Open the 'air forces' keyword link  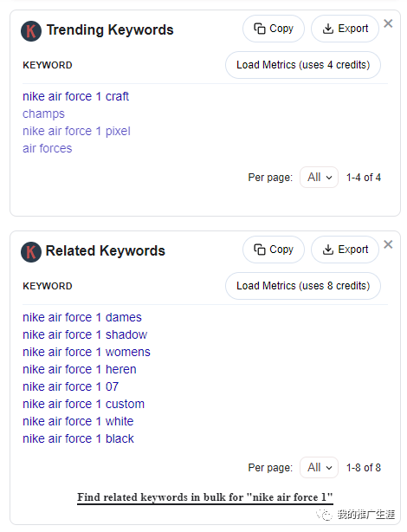(x=47, y=148)
